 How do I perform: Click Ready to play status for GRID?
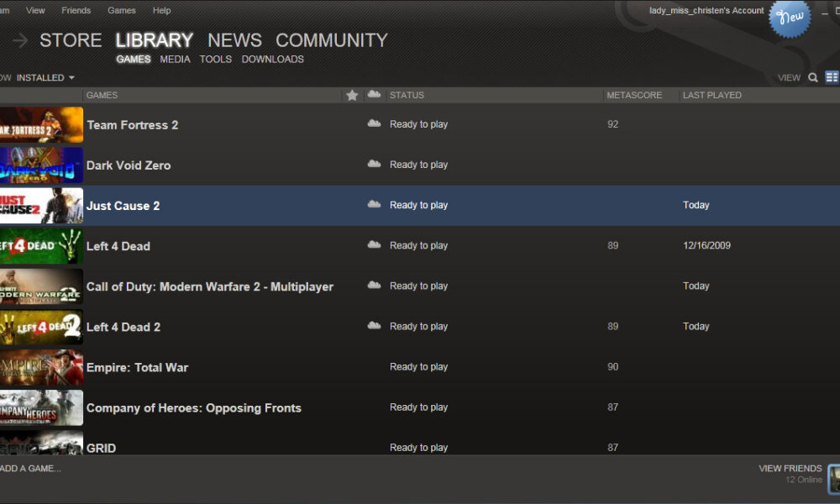pos(418,447)
